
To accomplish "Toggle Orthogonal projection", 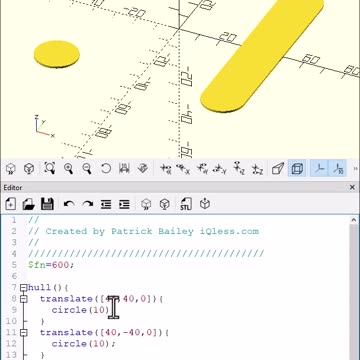I will tap(297, 169).
